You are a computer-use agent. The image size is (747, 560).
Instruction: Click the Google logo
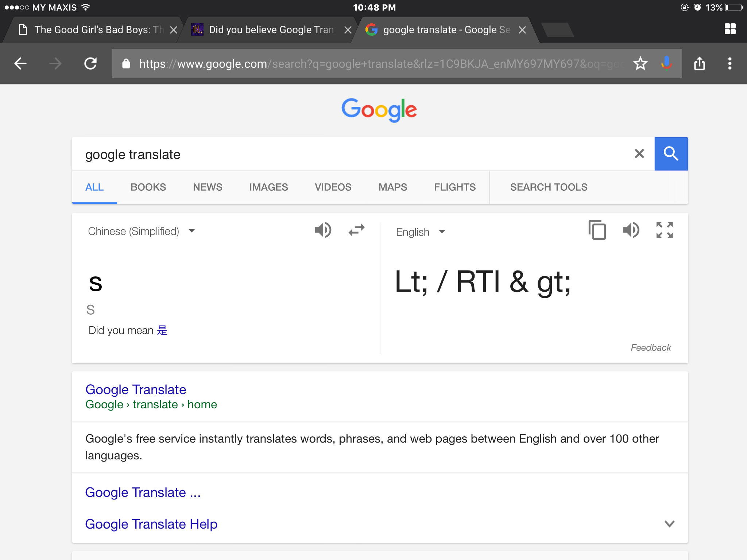pyautogui.click(x=379, y=110)
